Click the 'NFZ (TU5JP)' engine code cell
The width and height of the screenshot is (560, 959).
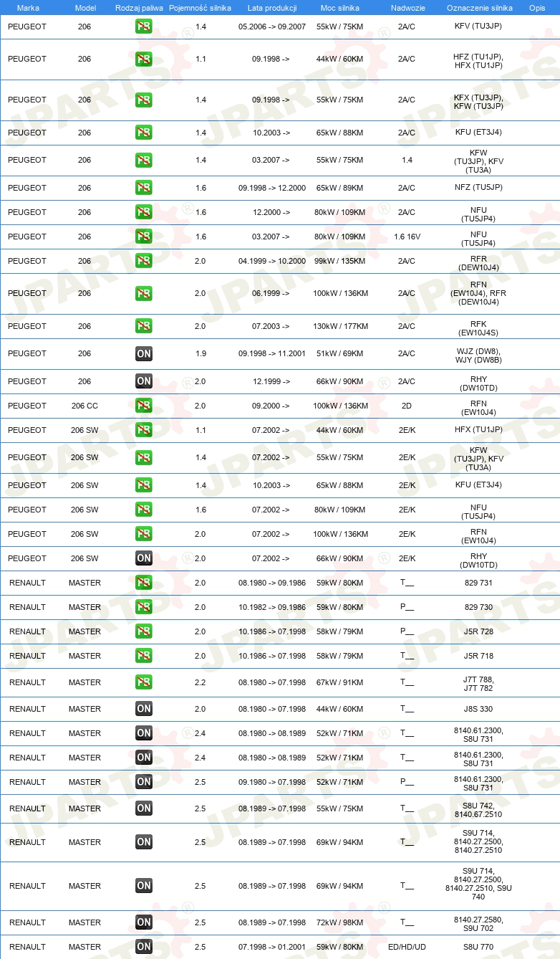(479, 189)
